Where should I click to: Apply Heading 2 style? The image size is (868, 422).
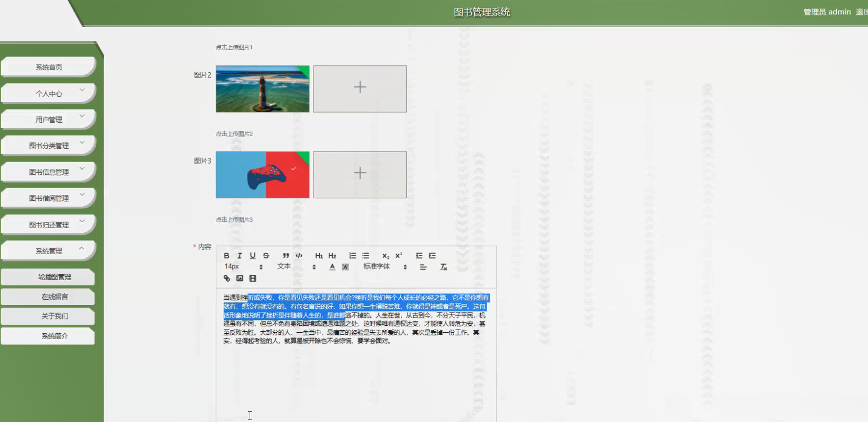pyautogui.click(x=333, y=256)
